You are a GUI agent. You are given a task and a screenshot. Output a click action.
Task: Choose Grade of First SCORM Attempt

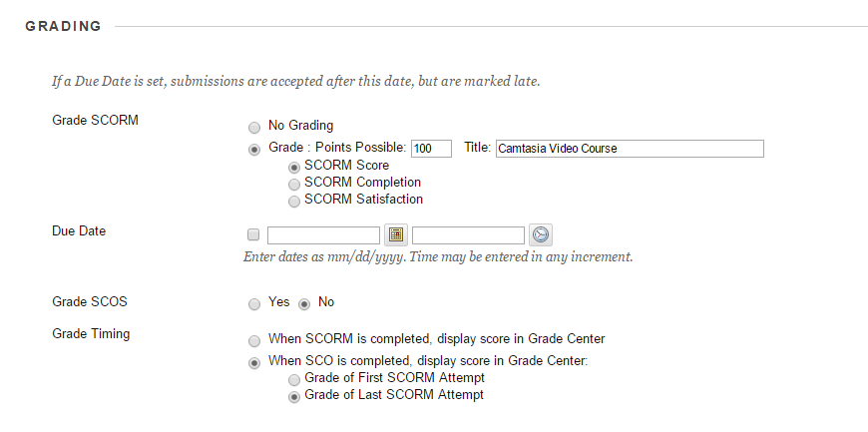(293, 379)
